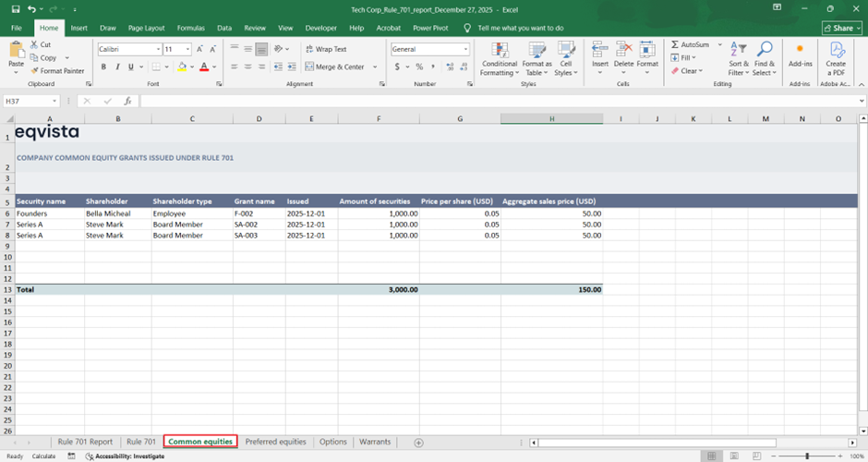Click the Name Box showing H37

[28, 101]
